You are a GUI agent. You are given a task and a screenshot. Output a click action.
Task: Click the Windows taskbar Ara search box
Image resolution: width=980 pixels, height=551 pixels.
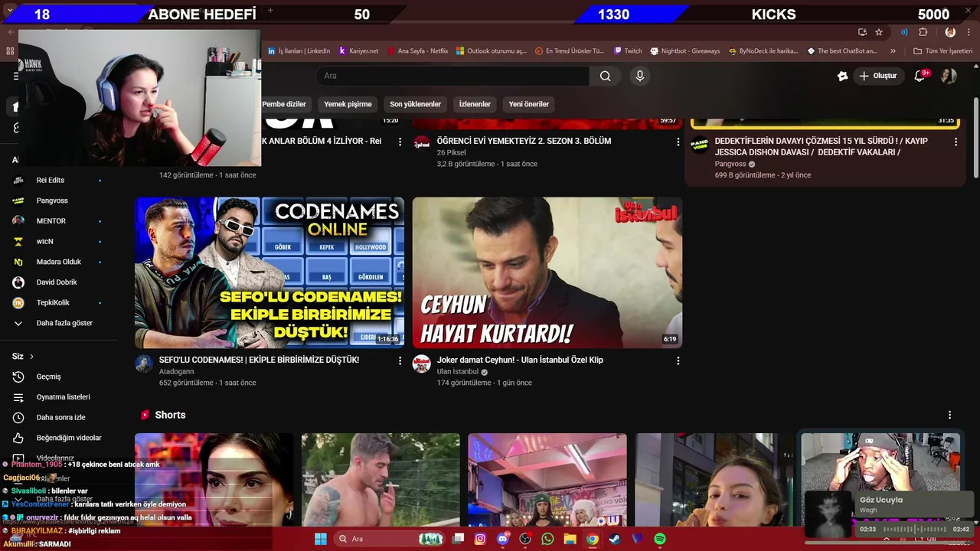pyautogui.click(x=390, y=539)
